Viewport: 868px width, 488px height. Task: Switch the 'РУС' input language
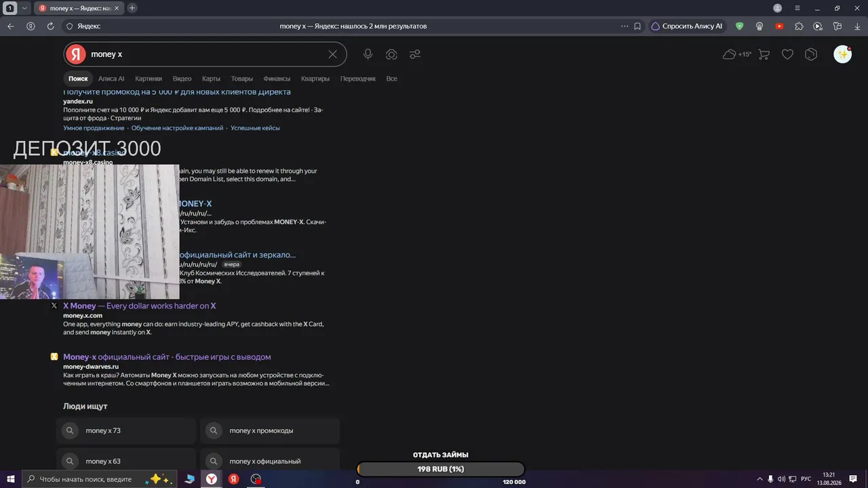[x=806, y=479]
